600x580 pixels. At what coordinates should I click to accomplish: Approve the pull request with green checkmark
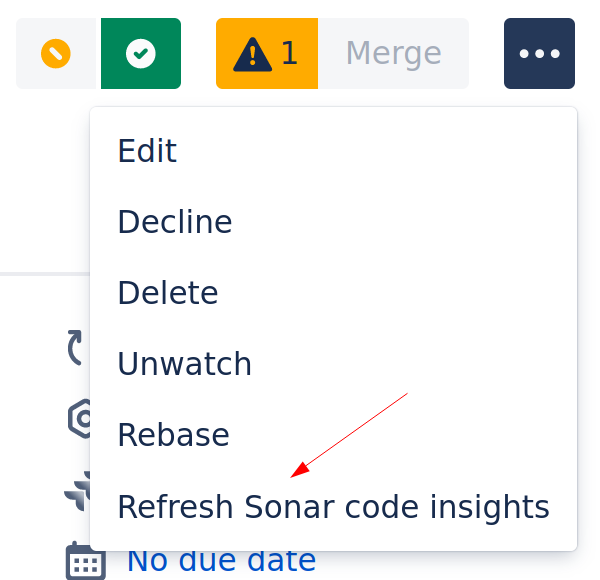pos(140,54)
